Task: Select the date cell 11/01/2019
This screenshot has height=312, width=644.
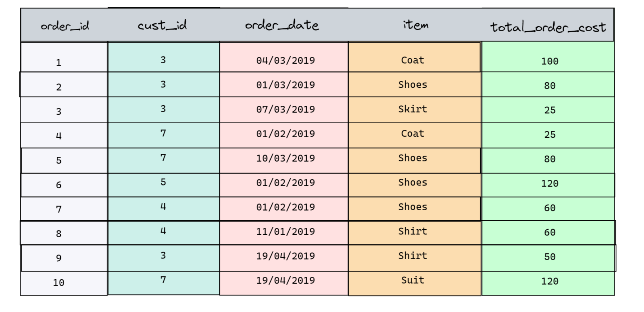Action: point(284,233)
